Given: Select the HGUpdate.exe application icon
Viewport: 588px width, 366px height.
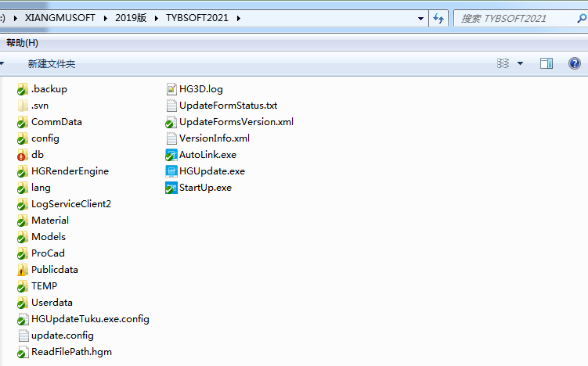Looking at the screenshot, I should coord(171,171).
